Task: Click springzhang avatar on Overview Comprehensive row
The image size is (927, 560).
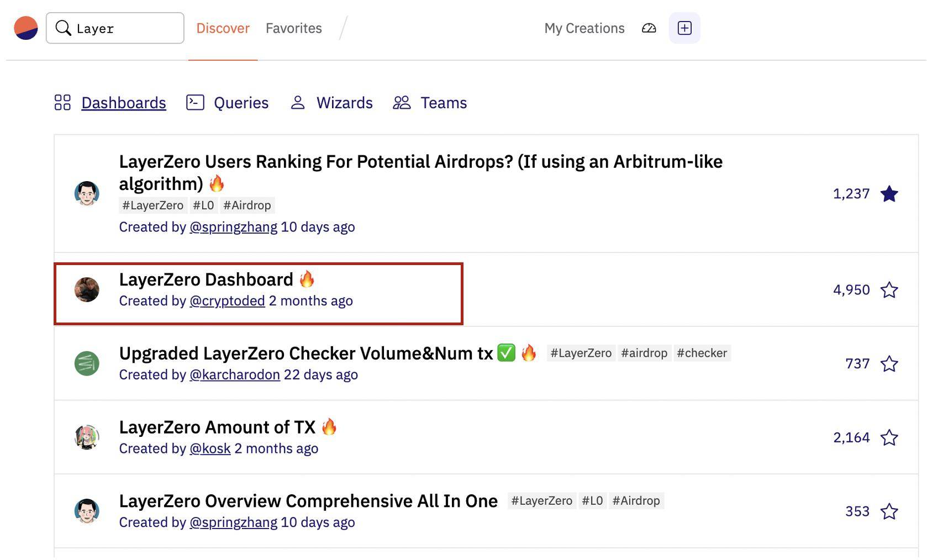Action: coord(87,511)
